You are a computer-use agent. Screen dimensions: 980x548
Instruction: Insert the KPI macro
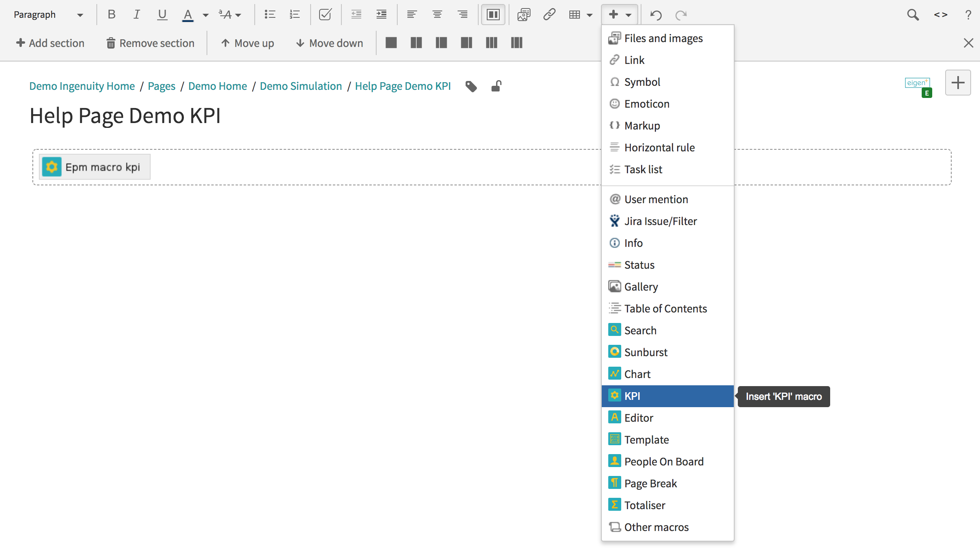[x=667, y=396]
